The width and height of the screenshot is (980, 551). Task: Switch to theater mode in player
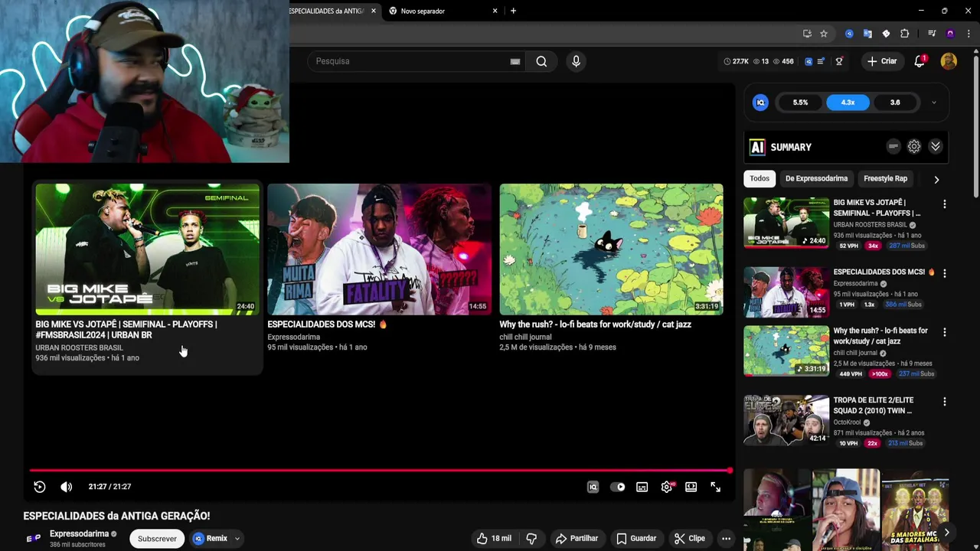click(x=691, y=487)
